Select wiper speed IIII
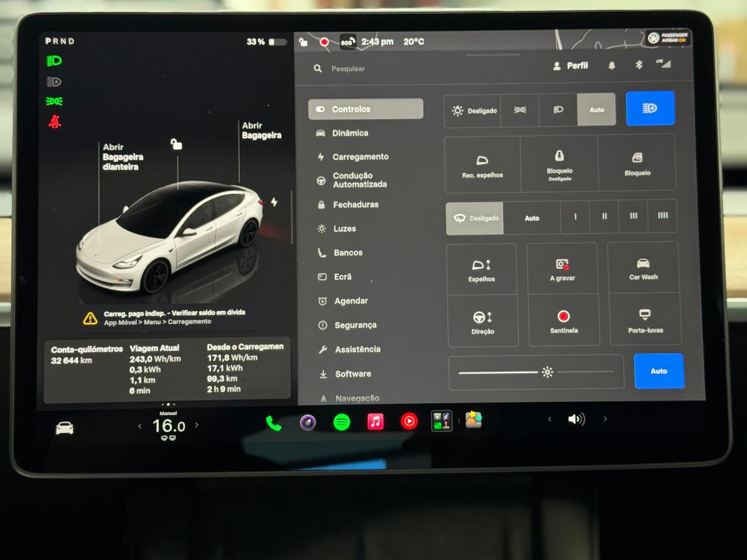The width and height of the screenshot is (747, 560). (x=662, y=215)
